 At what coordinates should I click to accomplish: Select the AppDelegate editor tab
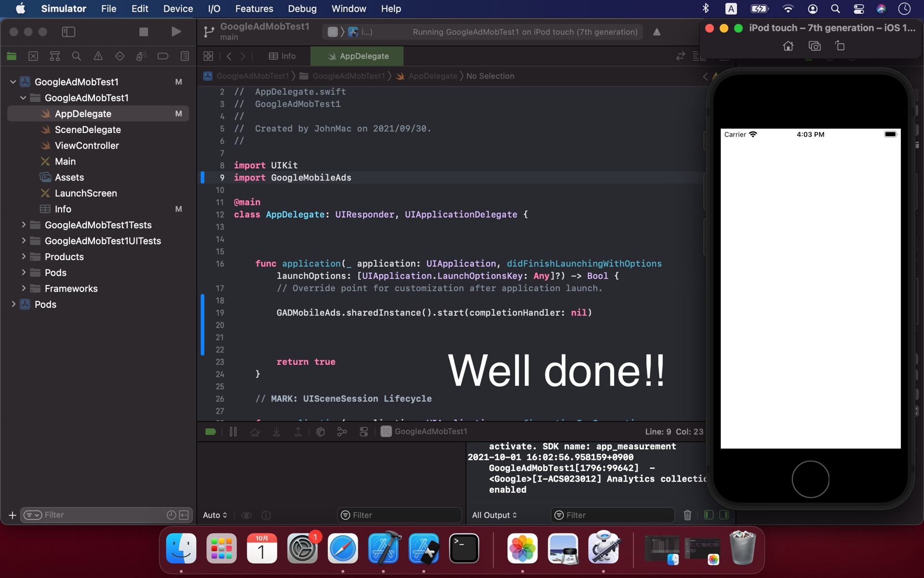pyautogui.click(x=357, y=56)
